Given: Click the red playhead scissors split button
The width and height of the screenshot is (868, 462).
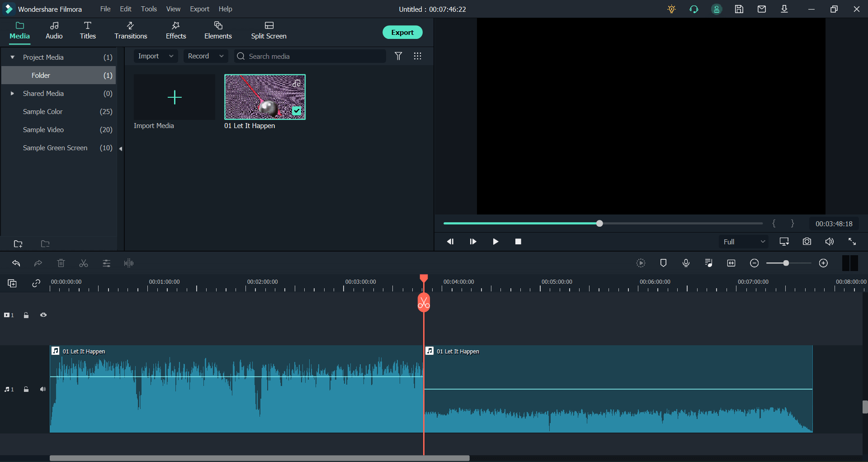Looking at the screenshot, I should click(x=424, y=303).
